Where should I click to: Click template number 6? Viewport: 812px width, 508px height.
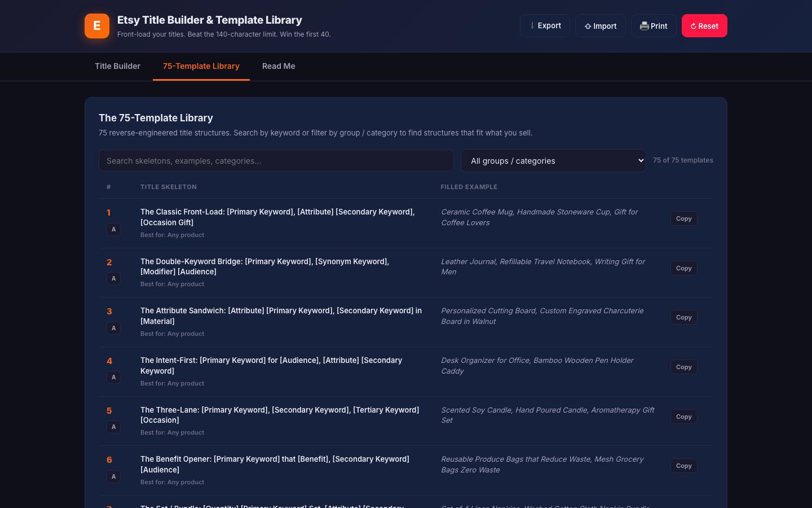109,460
